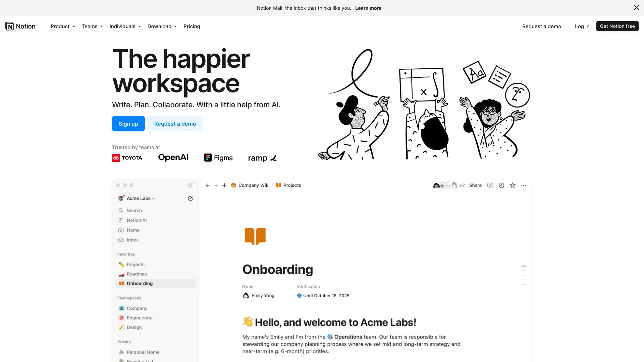
Task: Click the OpenAI logo
Action: click(x=173, y=158)
